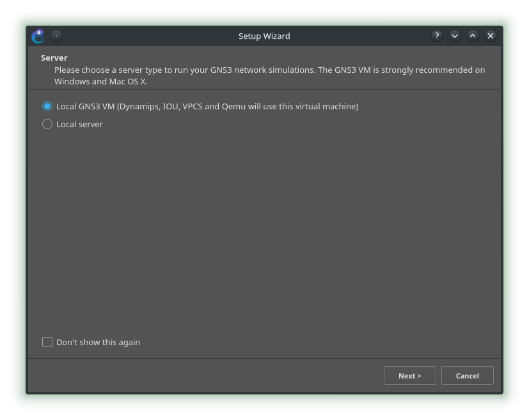This screenshot has height=420, width=529.
Task: Open context help with the question mark icon
Action: 437,36
